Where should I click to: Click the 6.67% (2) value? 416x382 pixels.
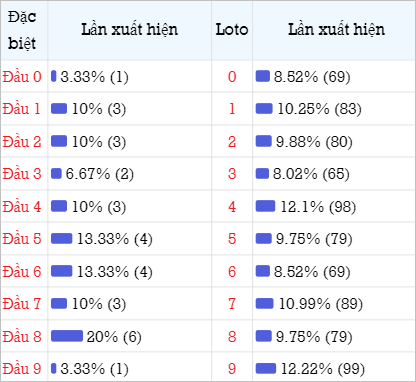click(x=100, y=174)
